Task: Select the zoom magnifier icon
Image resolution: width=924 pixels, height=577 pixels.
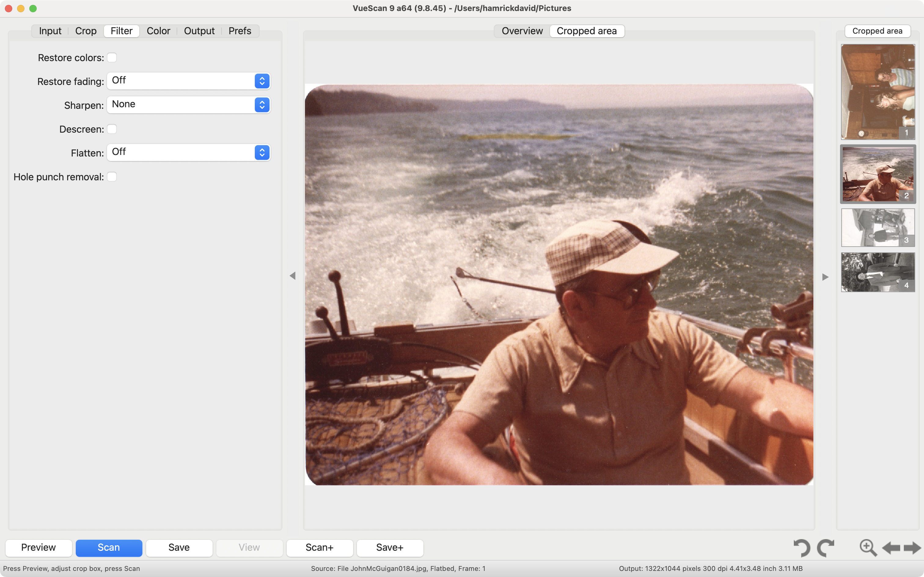Action: (867, 548)
